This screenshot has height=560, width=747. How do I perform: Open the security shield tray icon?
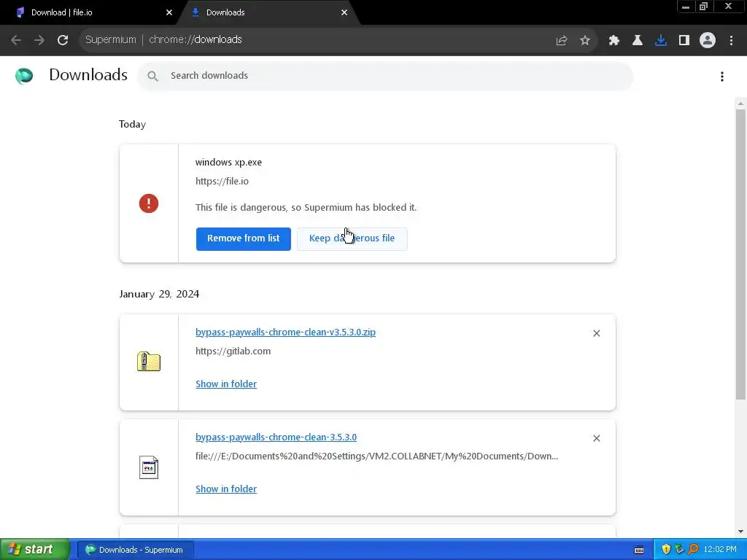[x=666, y=549]
